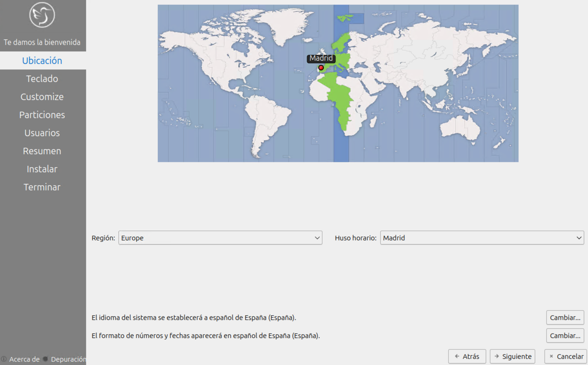
Task: Select the Usuarios step in sidebar
Action: point(43,133)
